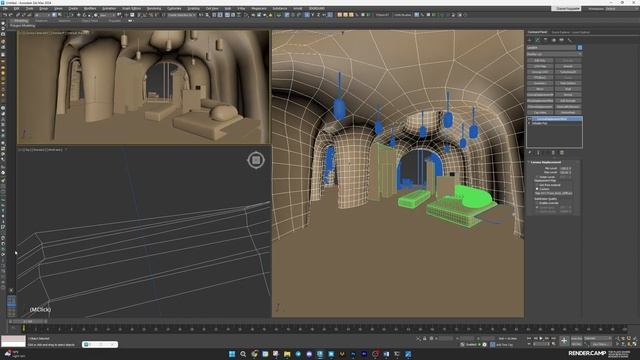The width and height of the screenshot is (640, 360).
Task: Click the Undo icon in main toolbar
Action: click(5, 15)
